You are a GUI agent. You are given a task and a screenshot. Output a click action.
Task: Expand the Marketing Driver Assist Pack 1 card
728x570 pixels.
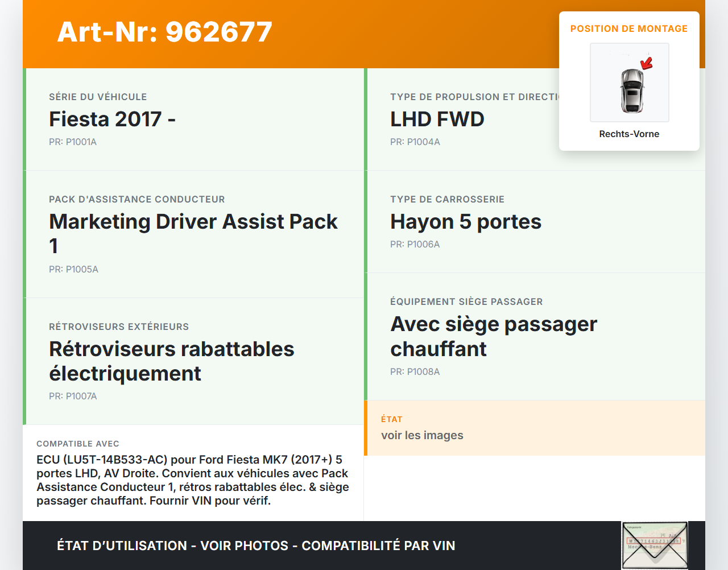[x=193, y=233]
